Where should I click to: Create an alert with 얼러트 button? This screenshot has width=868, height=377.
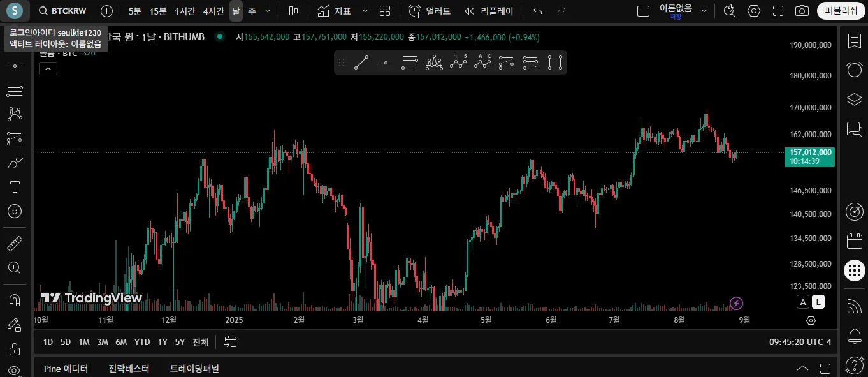click(x=430, y=11)
